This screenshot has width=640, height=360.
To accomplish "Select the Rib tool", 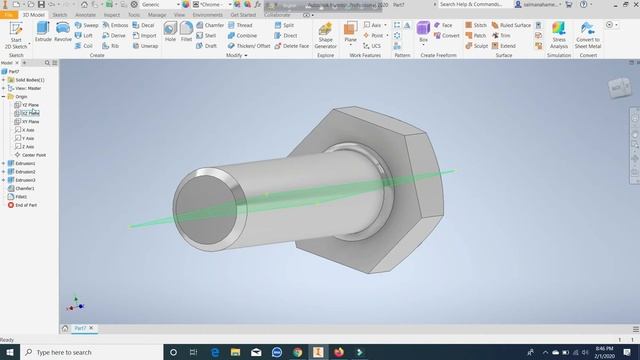I will [x=111, y=46].
